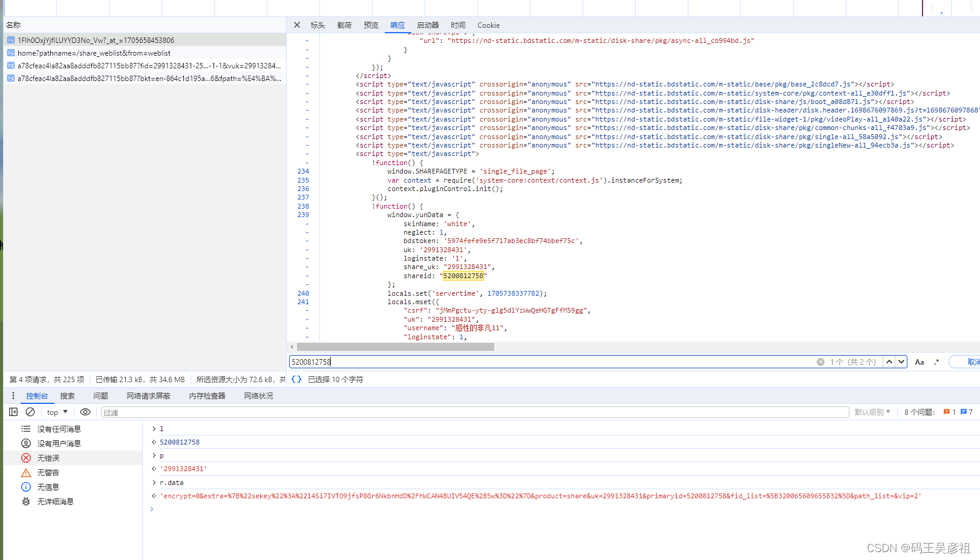
Task: Clear the search box text
Action: (820, 362)
